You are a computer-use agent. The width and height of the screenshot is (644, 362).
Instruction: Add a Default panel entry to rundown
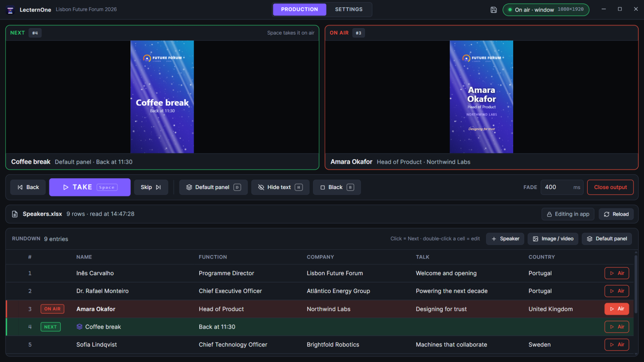click(x=607, y=239)
